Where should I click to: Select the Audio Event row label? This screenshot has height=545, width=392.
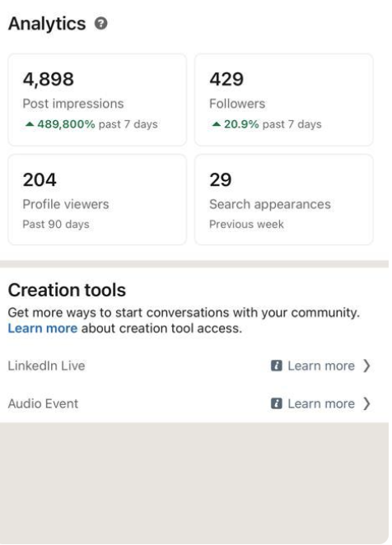click(43, 403)
